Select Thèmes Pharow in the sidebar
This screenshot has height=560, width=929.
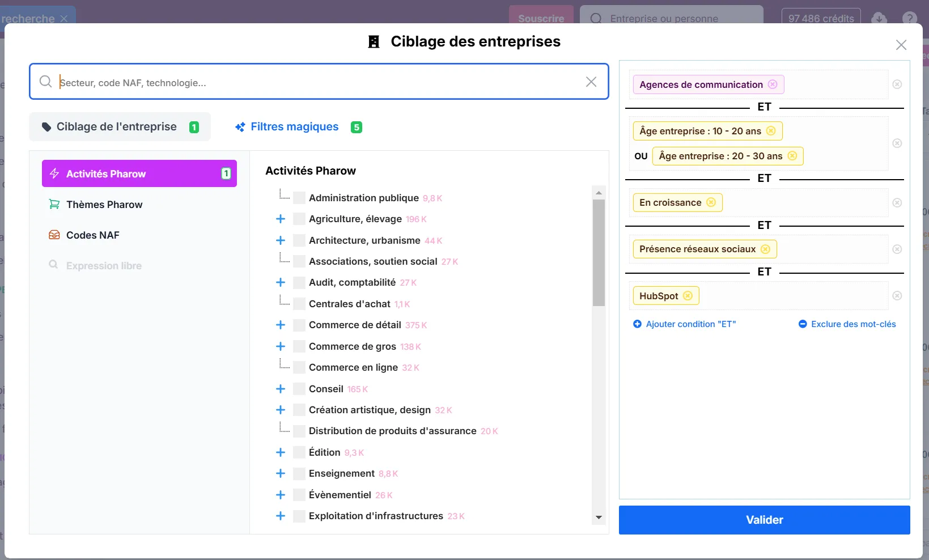[x=139, y=205]
